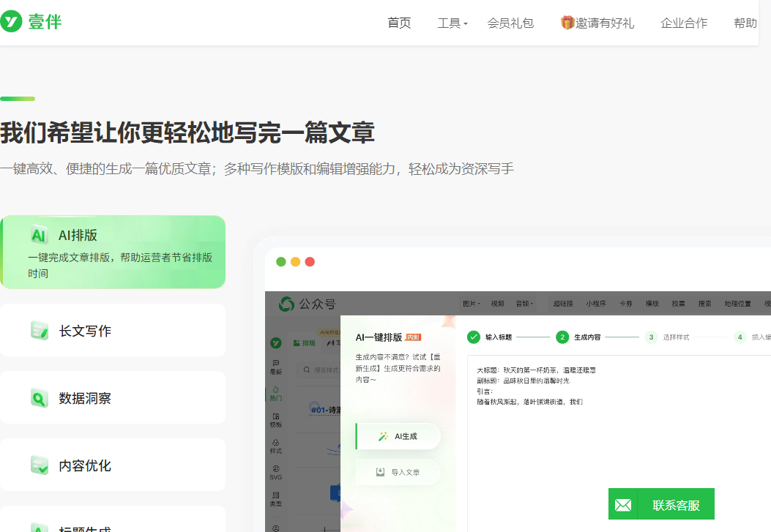Click the 样式 sidebar icon in preview
This screenshot has height=532, width=771.
[276, 446]
